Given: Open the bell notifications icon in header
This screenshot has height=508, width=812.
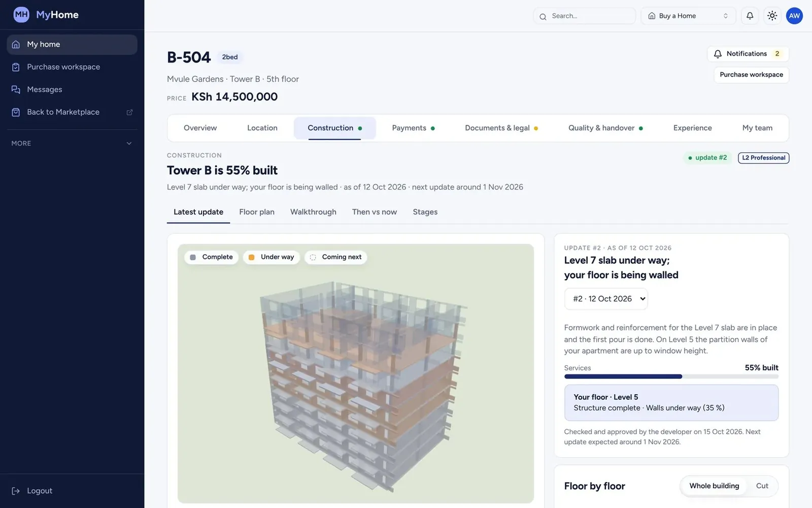Looking at the screenshot, I should click(x=750, y=16).
